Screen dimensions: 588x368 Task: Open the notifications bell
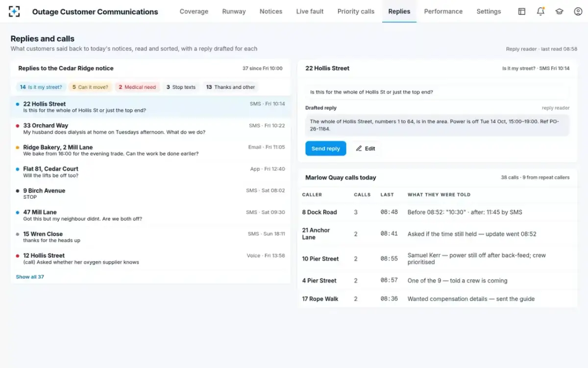pyautogui.click(x=540, y=11)
